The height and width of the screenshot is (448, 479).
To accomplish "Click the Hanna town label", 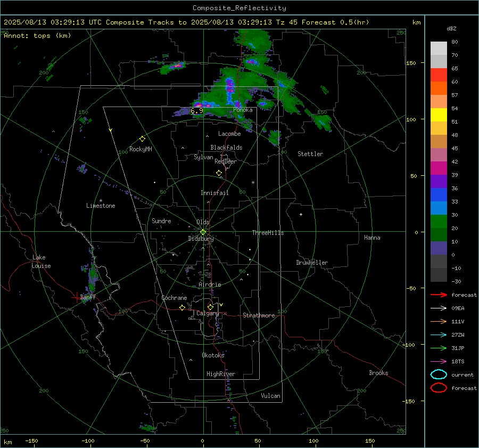I will 372,238.
